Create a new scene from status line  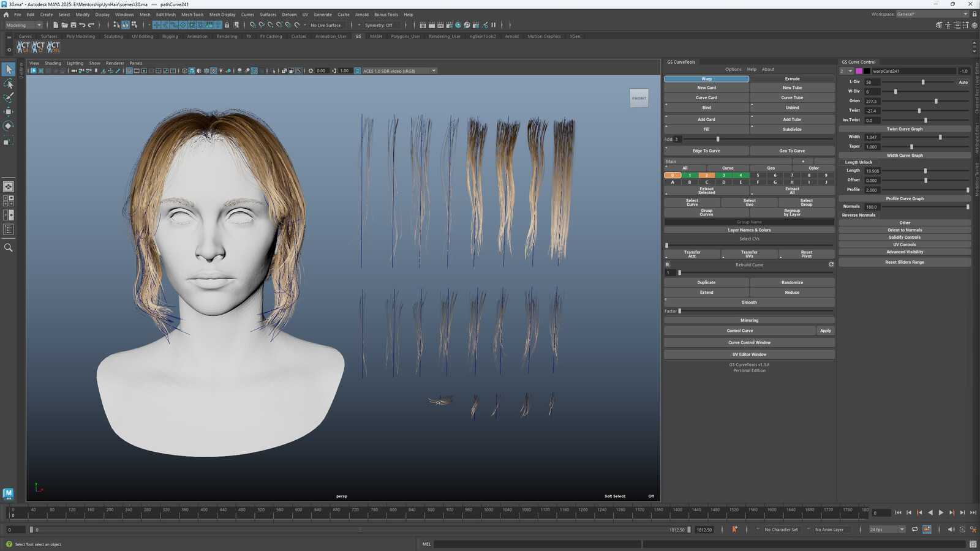[x=56, y=25]
